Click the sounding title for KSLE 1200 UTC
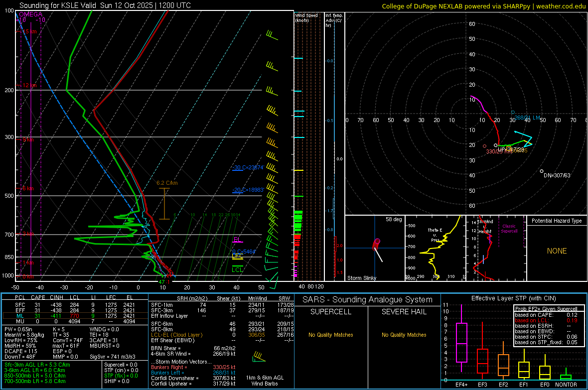This screenshot has height=390, width=588. coord(105,5)
